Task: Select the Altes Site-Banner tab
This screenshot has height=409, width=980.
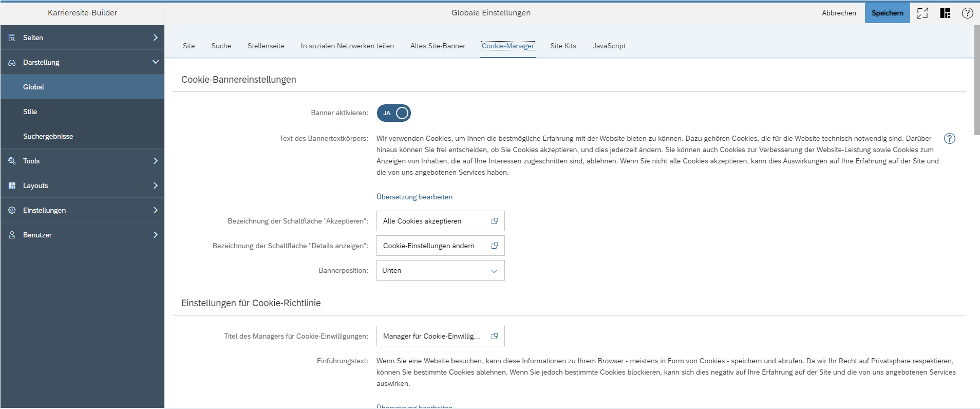Action: click(438, 46)
